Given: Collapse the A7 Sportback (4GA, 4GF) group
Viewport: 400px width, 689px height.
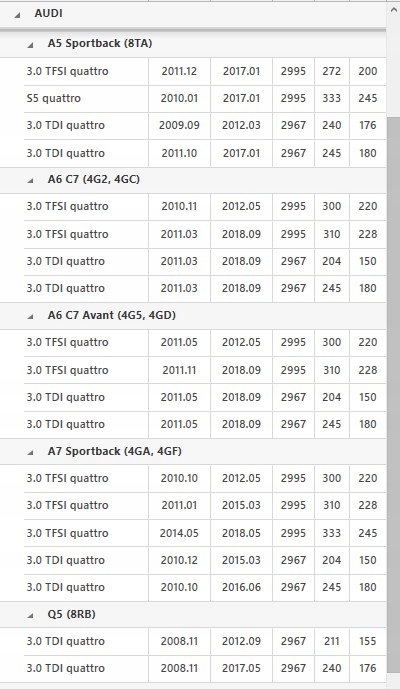Looking at the screenshot, I should (30, 453).
